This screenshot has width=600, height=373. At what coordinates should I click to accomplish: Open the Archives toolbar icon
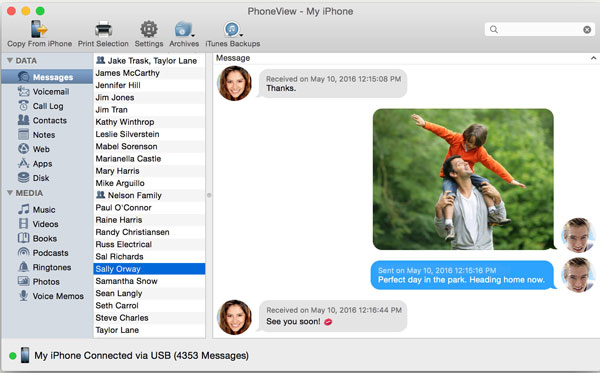tap(184, 29)
